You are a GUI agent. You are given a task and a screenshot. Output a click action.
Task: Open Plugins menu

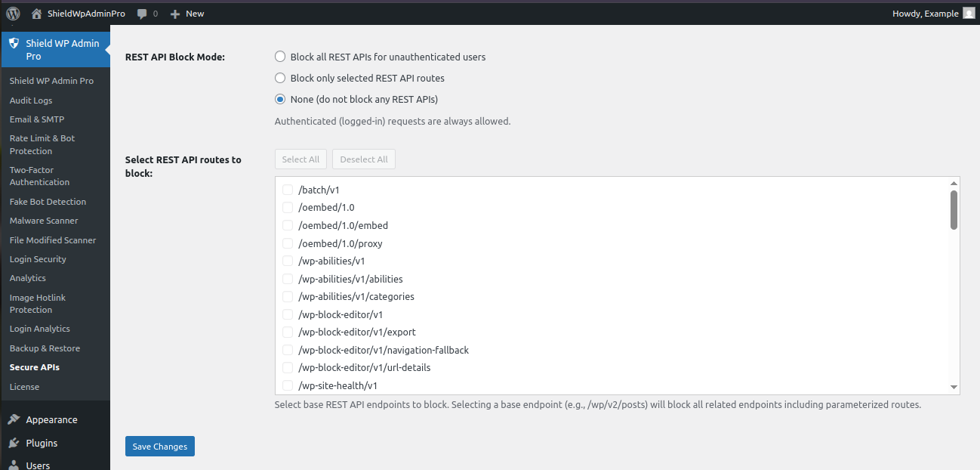click(42, 443)
